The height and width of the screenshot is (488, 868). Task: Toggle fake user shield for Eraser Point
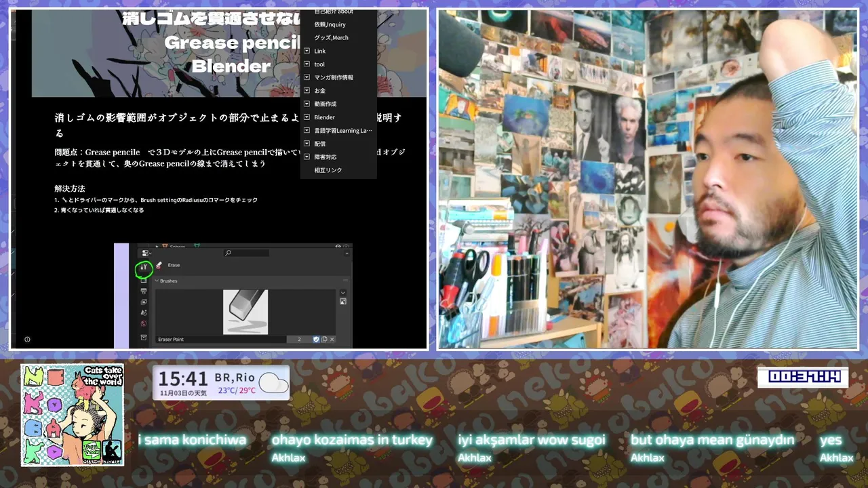[316, 340]
